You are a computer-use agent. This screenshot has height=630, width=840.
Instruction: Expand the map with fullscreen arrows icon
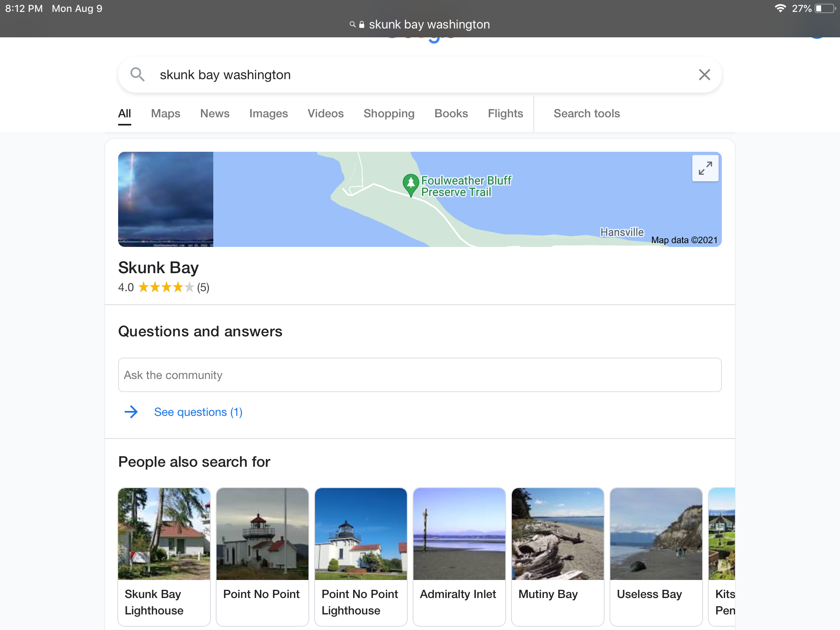tap(705, 168)
